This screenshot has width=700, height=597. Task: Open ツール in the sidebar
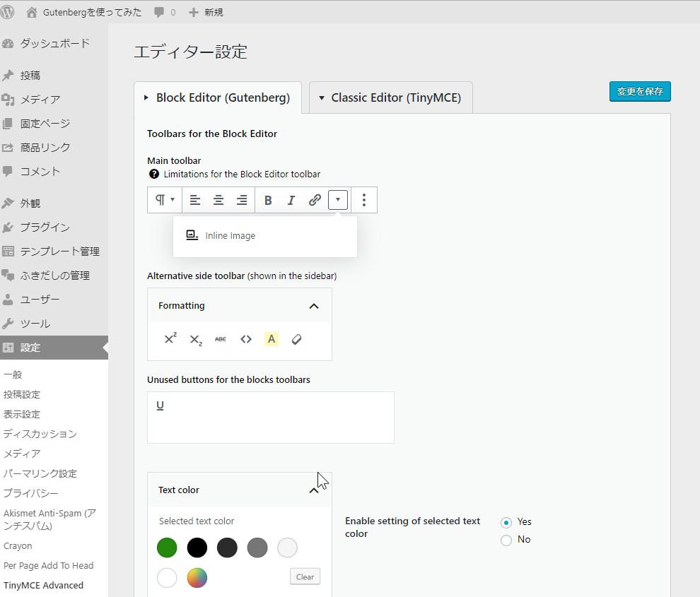54,324
